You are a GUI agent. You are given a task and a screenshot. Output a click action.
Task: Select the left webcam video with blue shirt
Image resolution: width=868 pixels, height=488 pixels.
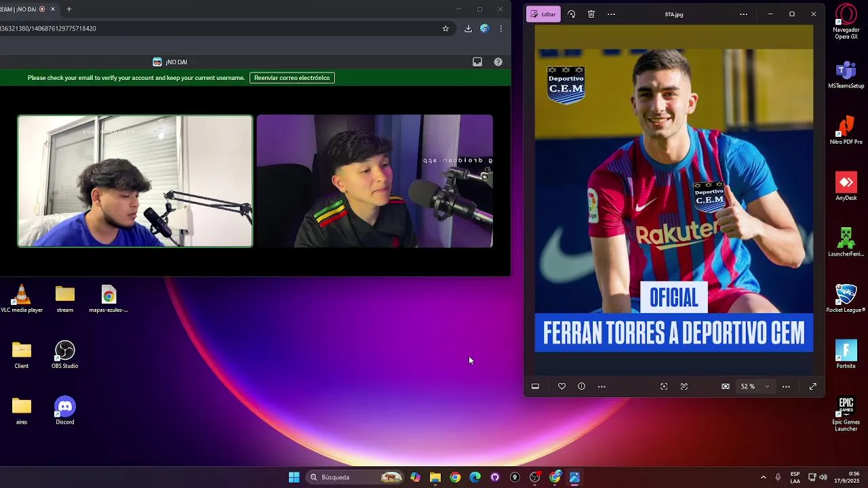(135, 181)
